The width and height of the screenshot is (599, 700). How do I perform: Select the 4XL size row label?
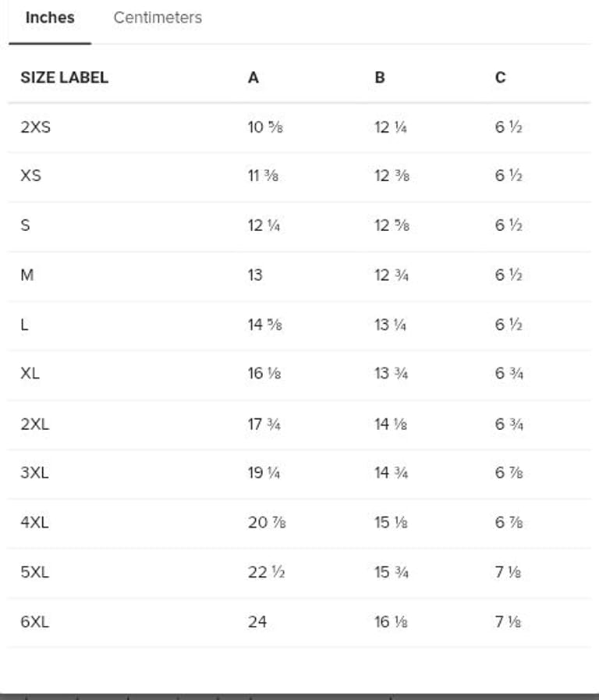(x=34, y=523)
